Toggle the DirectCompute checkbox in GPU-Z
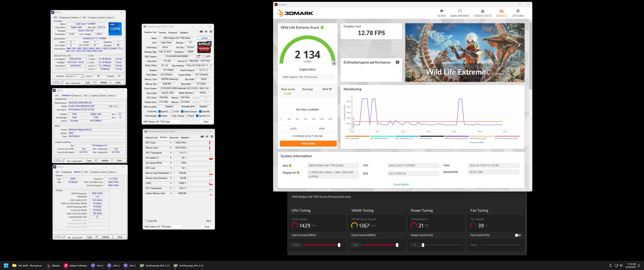The image size is (644, 270). pyautogui.click(x=182, y=111)
